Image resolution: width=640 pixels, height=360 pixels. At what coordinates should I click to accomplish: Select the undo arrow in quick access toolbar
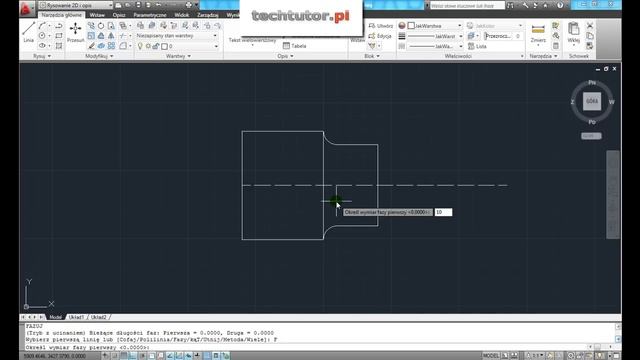158,5
